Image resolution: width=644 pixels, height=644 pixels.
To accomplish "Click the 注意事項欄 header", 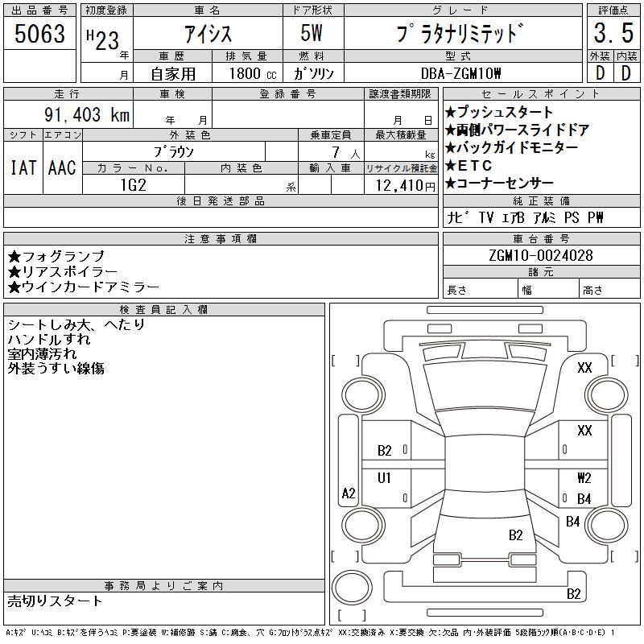I will (x=221, y=238).
